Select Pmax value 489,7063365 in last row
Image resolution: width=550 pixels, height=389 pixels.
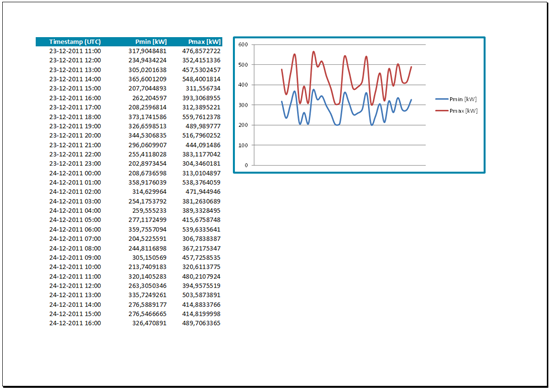(x=201, y=323)
